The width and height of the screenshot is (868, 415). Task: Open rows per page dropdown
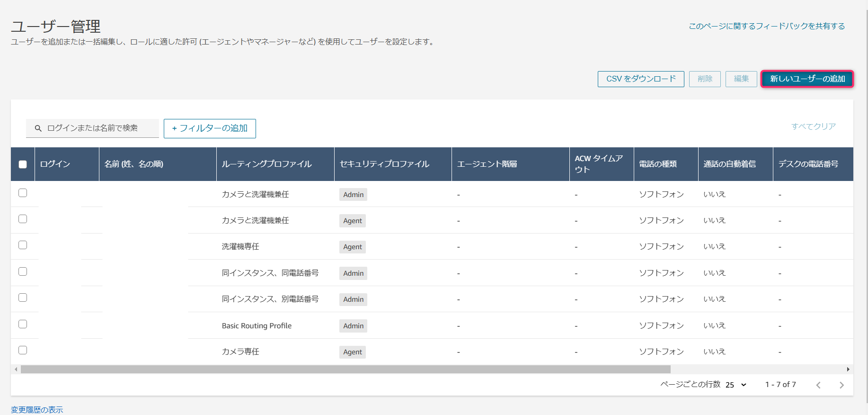(x=735, y=385)
